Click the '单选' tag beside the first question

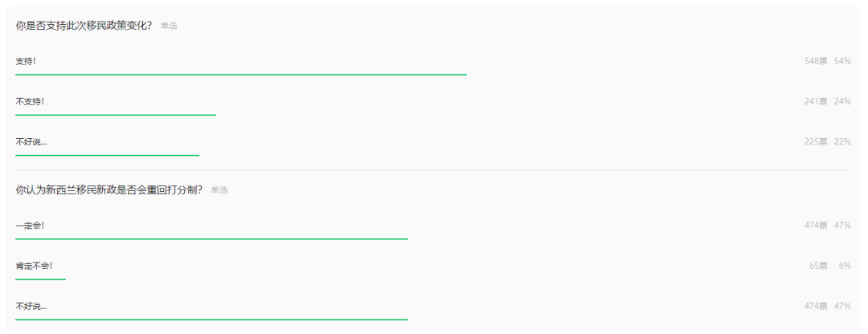pyautogui.click(x=169, y=26)
